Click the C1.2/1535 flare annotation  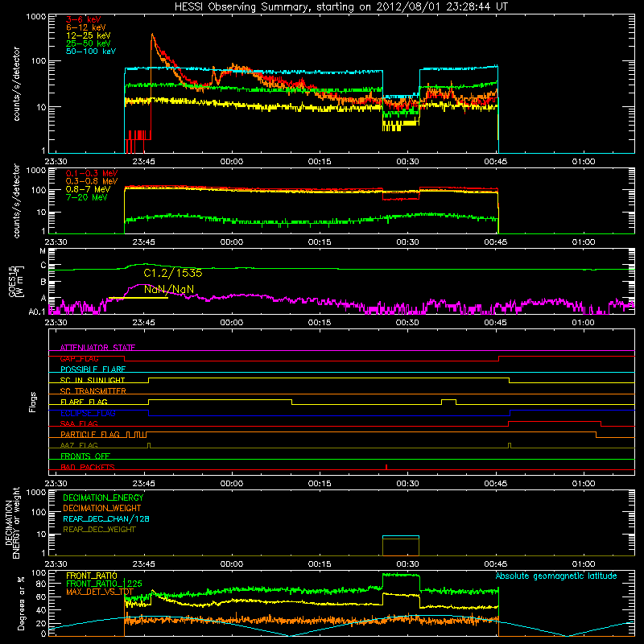coord(173,273)
